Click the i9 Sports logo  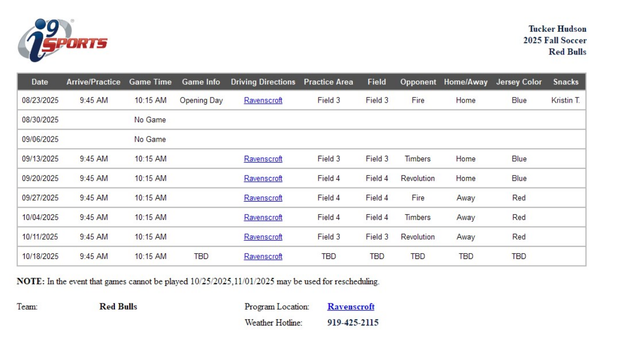click(62, 41)
